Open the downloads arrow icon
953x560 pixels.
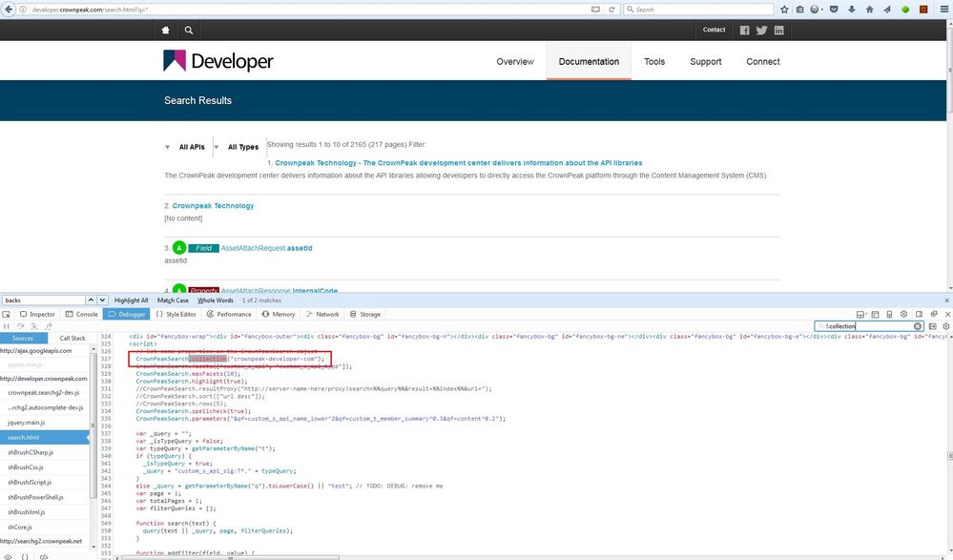852,10
